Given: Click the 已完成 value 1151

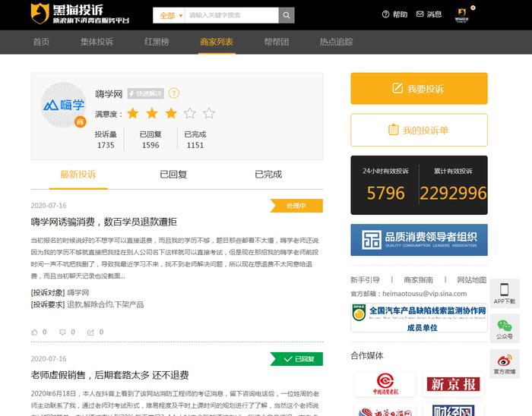Looking at the screenshot, I should click(195, 145).
